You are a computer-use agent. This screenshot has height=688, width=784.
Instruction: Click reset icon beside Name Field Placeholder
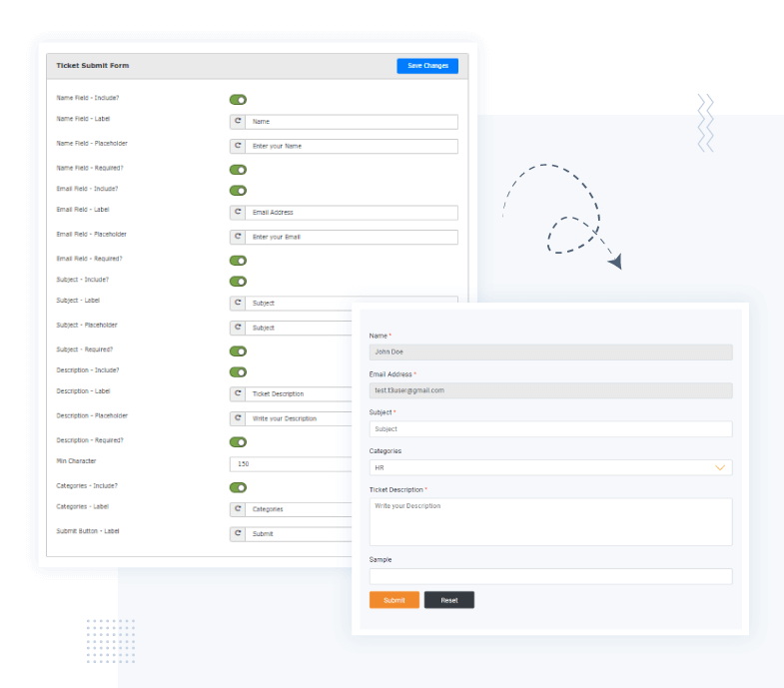[x=238, y=146]
